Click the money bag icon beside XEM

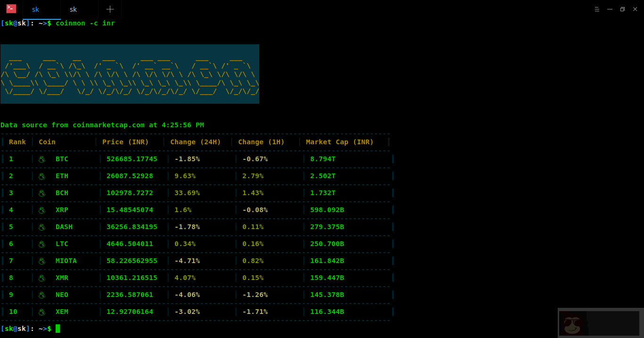pos(42,312)
